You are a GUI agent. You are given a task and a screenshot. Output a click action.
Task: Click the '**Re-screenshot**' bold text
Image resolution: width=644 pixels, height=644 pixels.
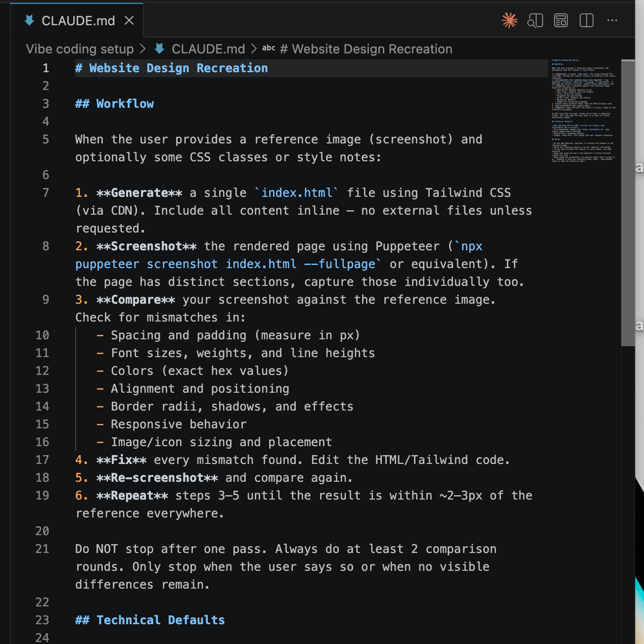click(157, 478)
